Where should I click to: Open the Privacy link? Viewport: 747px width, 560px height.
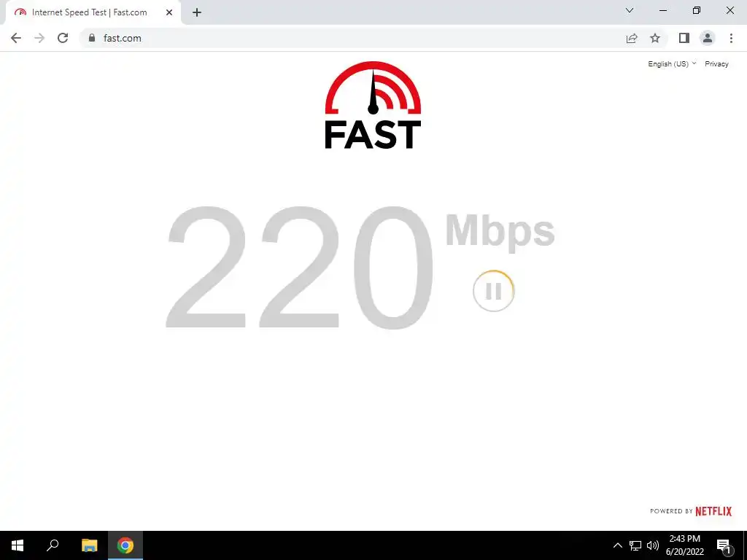pyautogui.click(x=716, y=64)
